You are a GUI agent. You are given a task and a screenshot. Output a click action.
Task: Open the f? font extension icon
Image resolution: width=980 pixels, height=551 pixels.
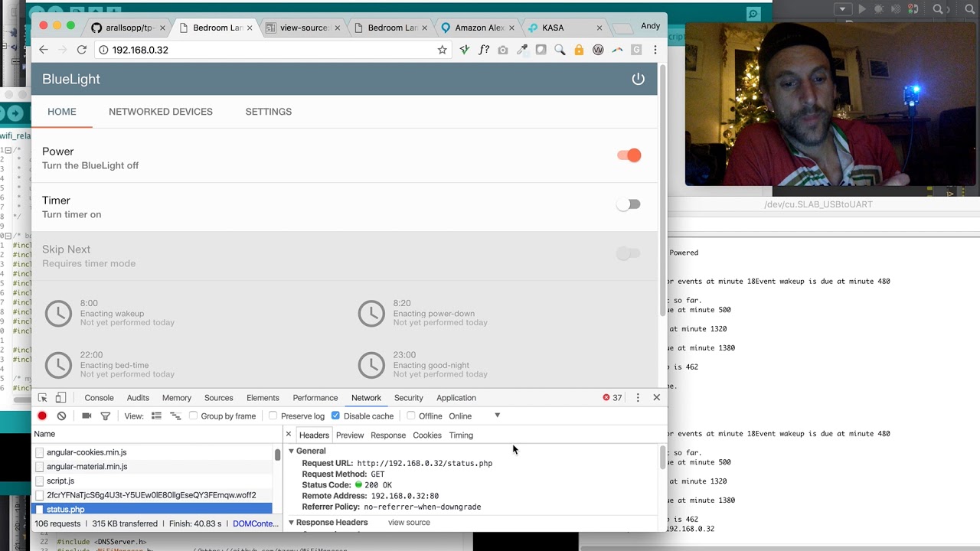coord(484,50)
